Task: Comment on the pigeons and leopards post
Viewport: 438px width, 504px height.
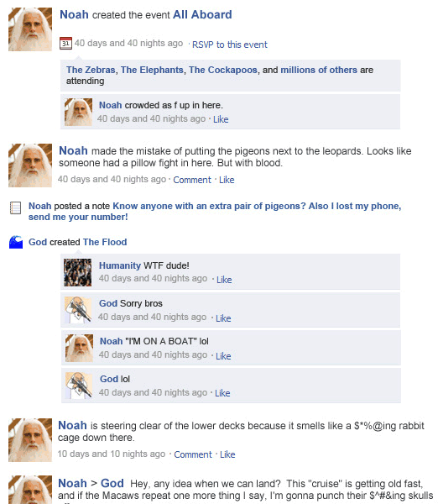Action: (x=192, y=180)
